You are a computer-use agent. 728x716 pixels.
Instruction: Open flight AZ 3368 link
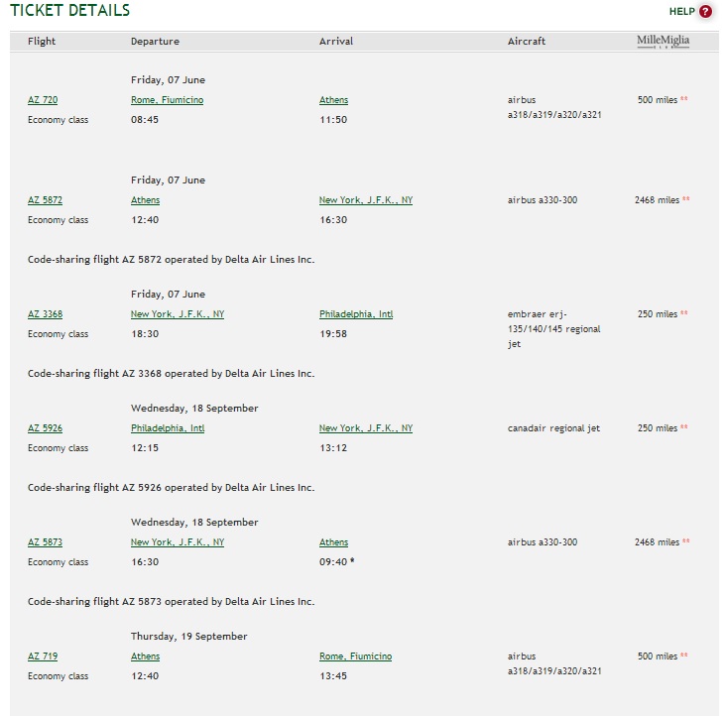45,314
